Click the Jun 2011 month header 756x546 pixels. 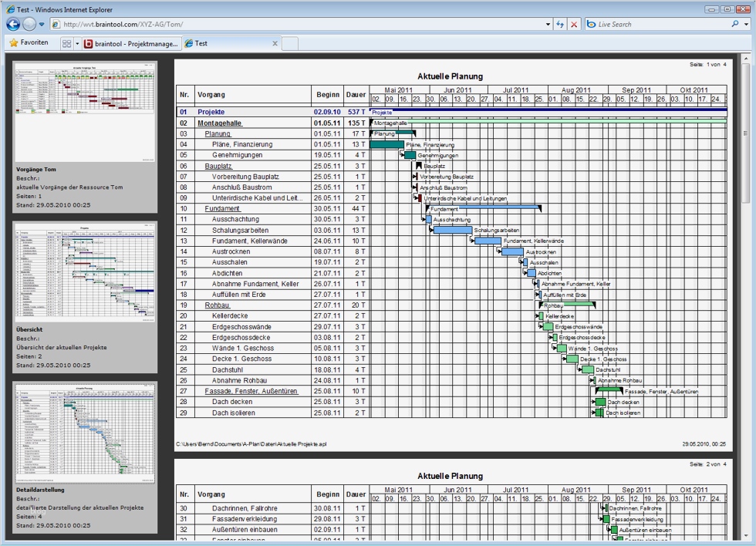coord(457,90)
